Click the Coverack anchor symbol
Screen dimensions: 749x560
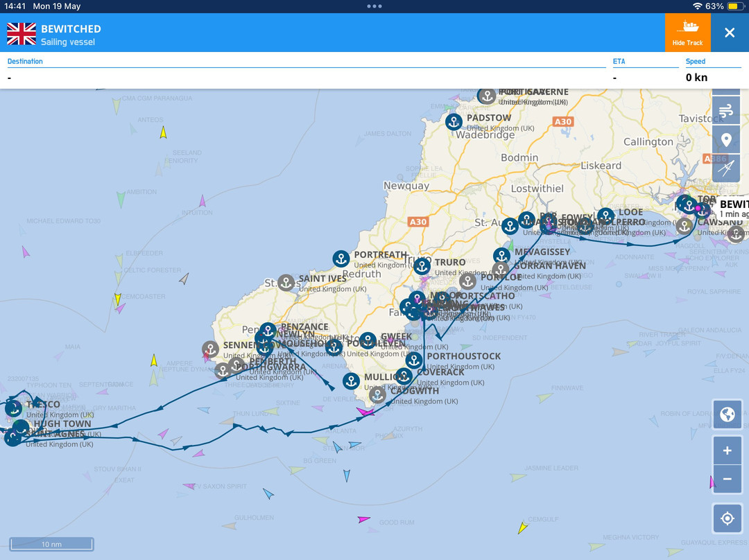click(404, 376)
